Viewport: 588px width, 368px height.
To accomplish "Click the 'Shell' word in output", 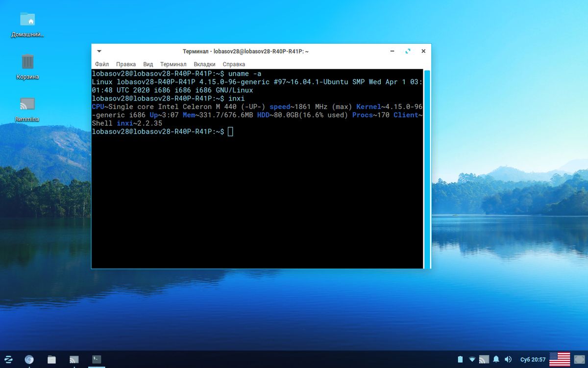I will click(102, 124).
